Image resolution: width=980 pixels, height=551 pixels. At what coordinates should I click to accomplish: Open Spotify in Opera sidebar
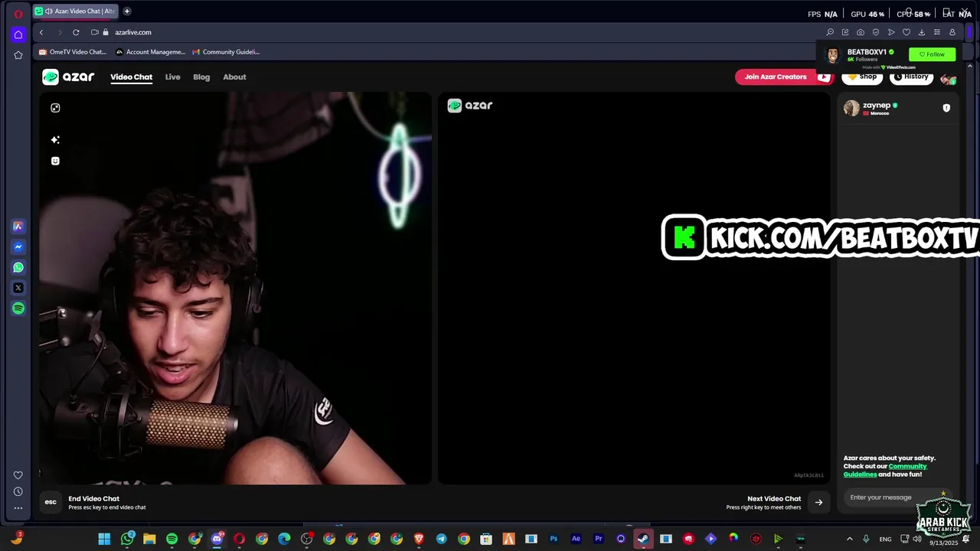[x=18, y=308]
